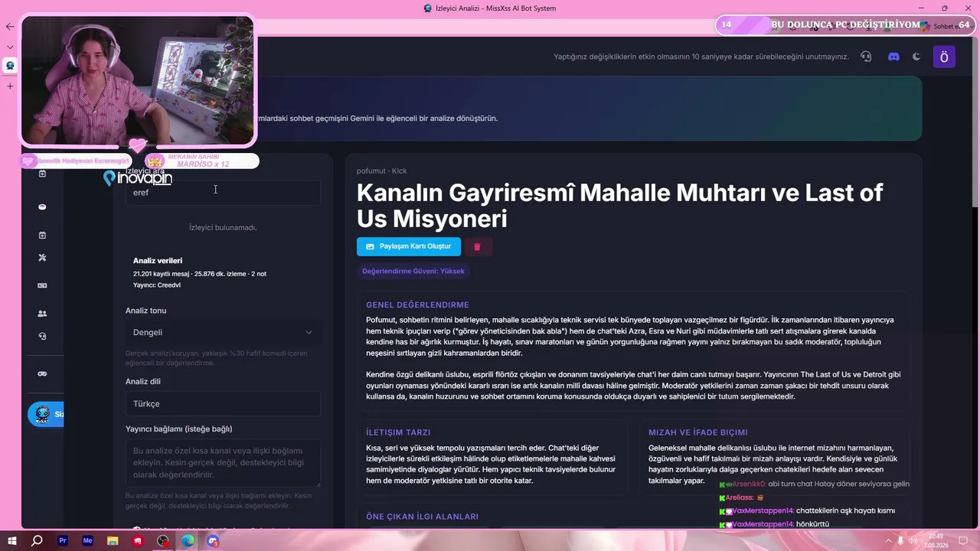
Task: Open the users group icon in the sidebar
Action: (42, 314)
